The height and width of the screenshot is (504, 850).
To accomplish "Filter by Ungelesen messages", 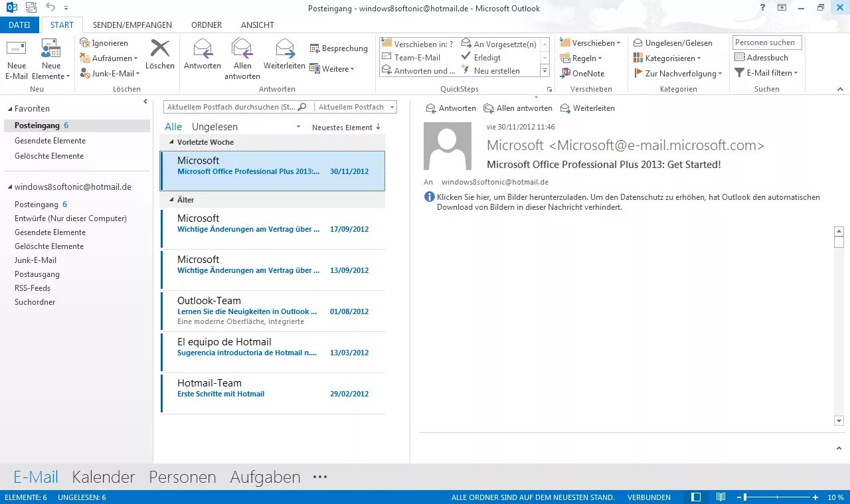I will click(x=214, y=127).
